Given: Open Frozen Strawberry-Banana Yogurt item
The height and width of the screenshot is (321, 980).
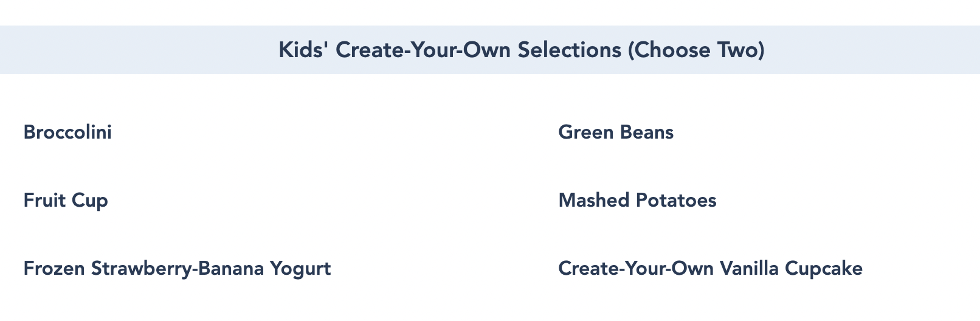Looking at the screenshot, I should [177, 268].
